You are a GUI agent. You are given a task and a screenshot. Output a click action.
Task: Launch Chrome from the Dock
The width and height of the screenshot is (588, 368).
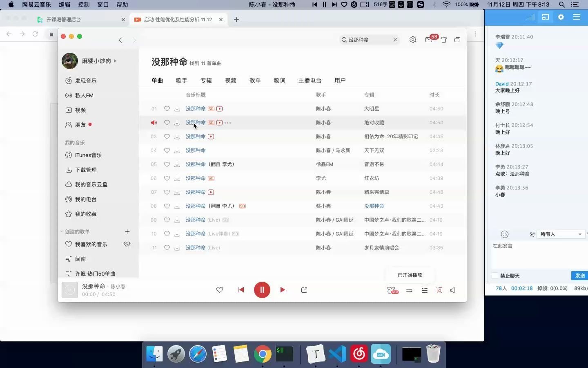pos(263,354)
